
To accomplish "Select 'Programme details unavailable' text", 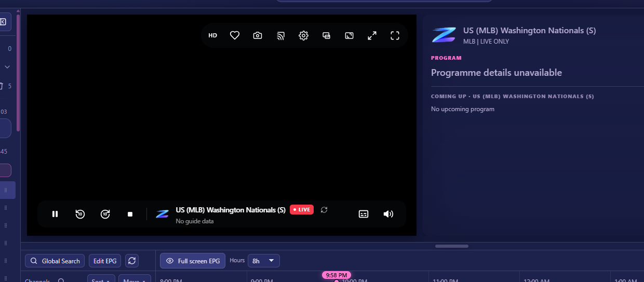I will pyautogui.click(x=497, y=73).
